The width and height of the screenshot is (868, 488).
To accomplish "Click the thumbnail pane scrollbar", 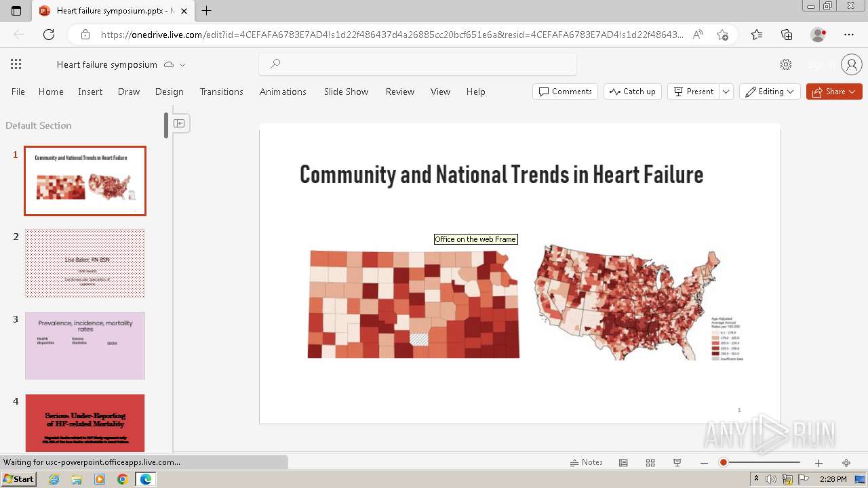I will 166,125.
